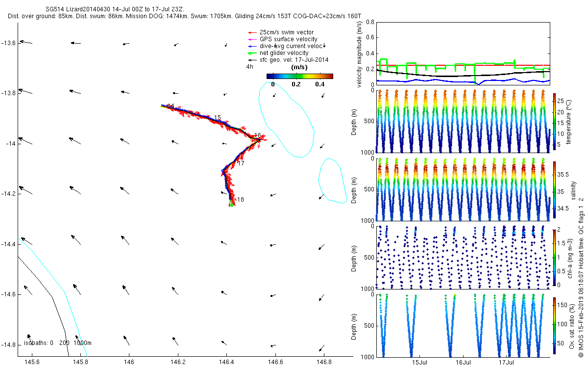
Task: Click longitude tick label '146.2'
Action: 178,362
